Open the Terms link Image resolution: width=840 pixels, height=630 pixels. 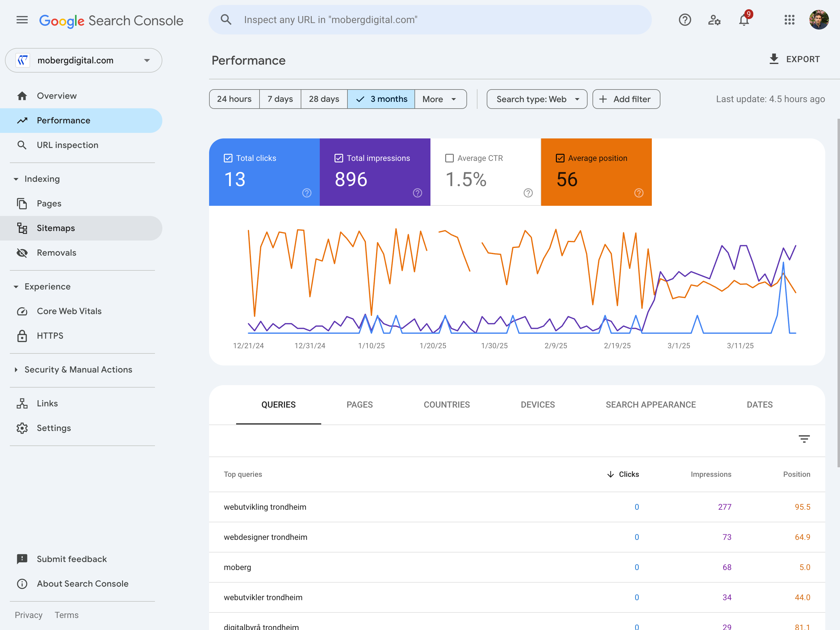tap(66, 615)
